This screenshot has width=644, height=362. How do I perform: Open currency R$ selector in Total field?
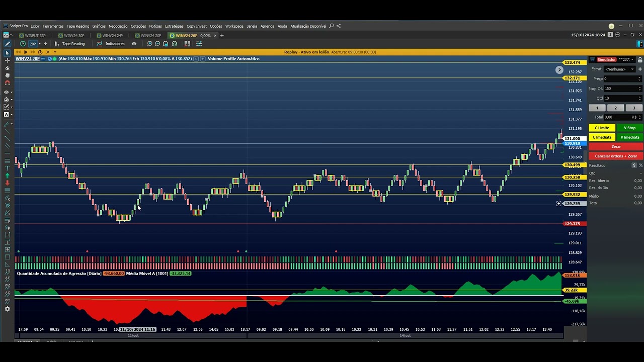pos(636,117)
